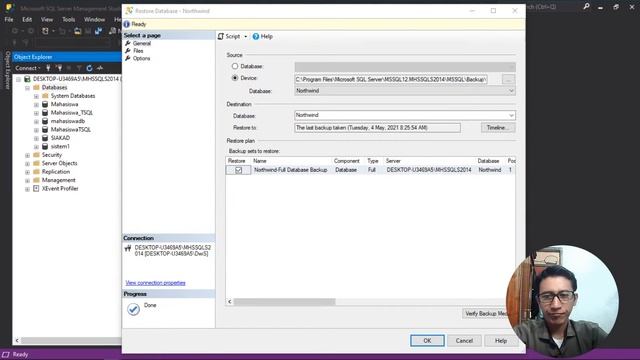Screen dimensions: 640x360
Task: Select the sistem1 database icon
Action: point(45,146)
